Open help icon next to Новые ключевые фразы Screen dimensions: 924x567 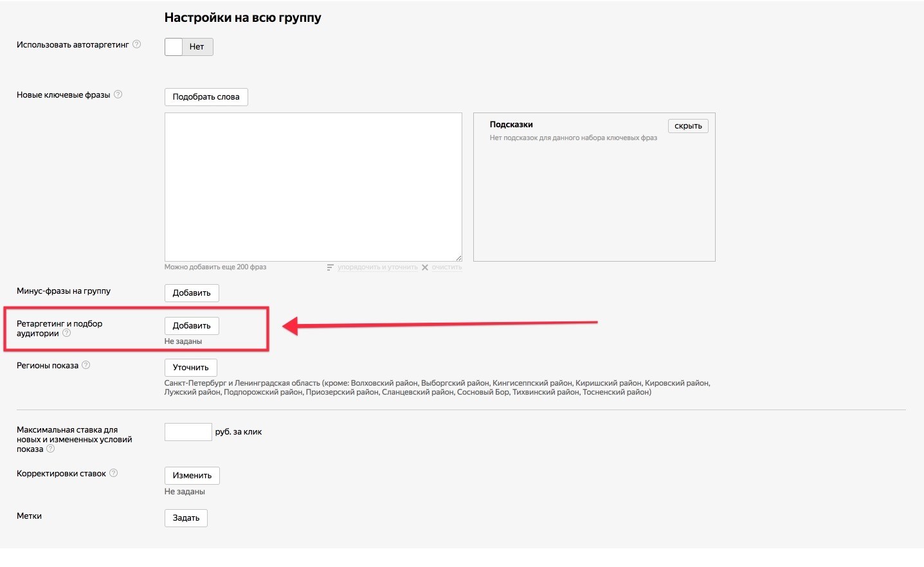118,94
